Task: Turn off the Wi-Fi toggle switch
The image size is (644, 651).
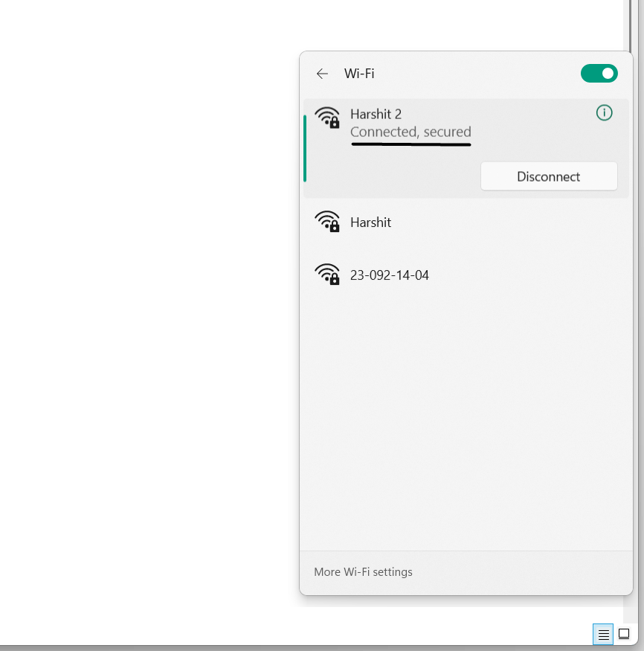Action: point(599,74)
